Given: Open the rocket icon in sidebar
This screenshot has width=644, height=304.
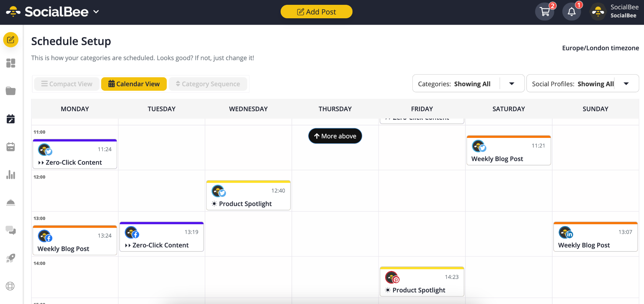Looking at the screenshot, I should (x=11, y=258).
